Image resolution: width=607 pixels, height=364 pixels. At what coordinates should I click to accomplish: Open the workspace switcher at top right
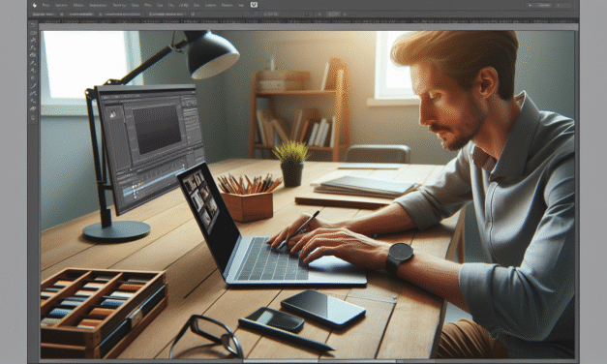tap(538, 5)
